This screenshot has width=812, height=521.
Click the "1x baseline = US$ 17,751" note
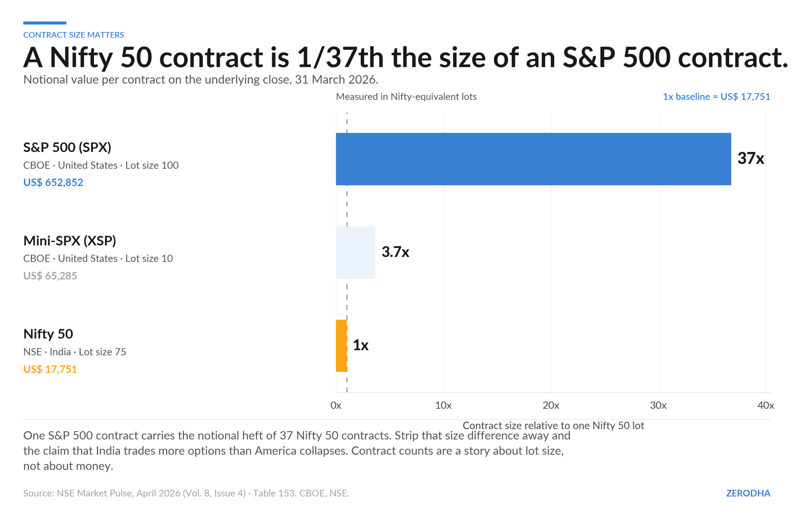coord(716,97)
